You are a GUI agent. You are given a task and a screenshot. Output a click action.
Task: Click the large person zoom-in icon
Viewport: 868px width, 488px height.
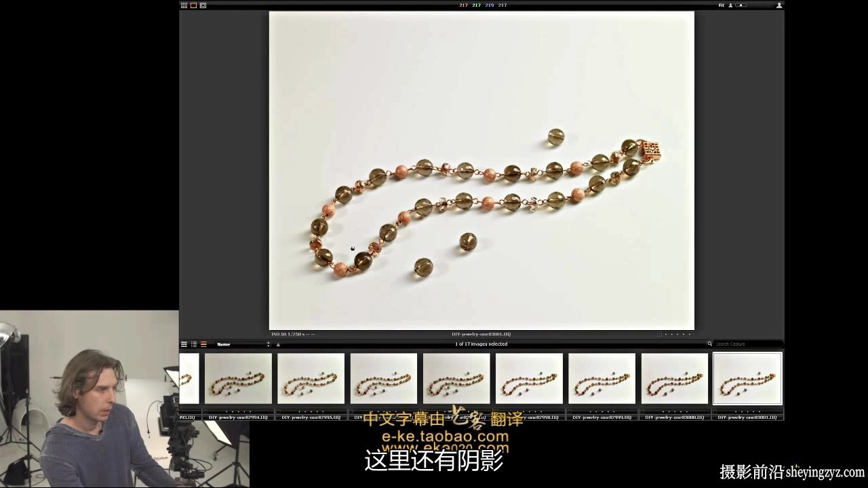(x=779, y=5)
